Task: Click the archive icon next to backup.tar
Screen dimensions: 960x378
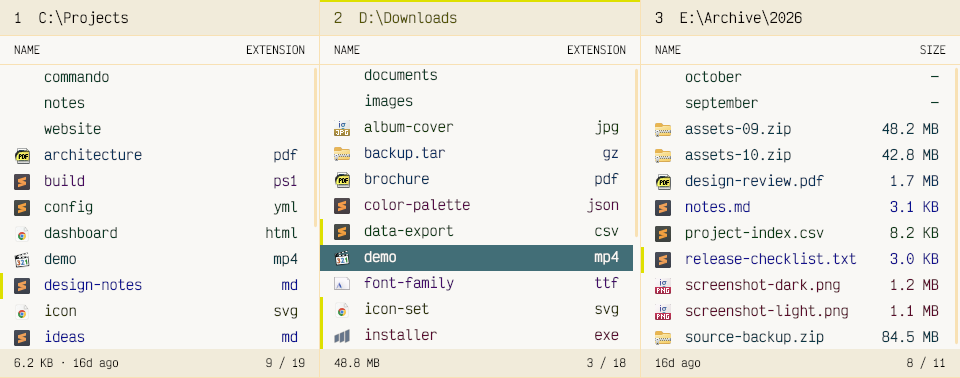Action: pyautogui.click(x=342, y=154)
